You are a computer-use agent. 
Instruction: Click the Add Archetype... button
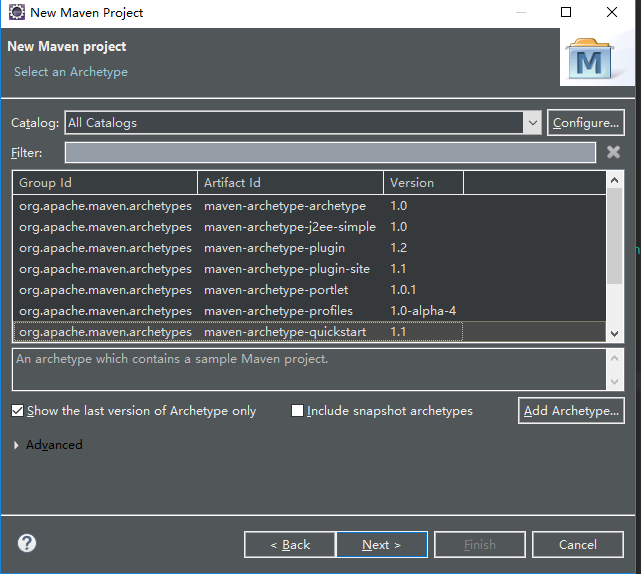tap(571, 410)
